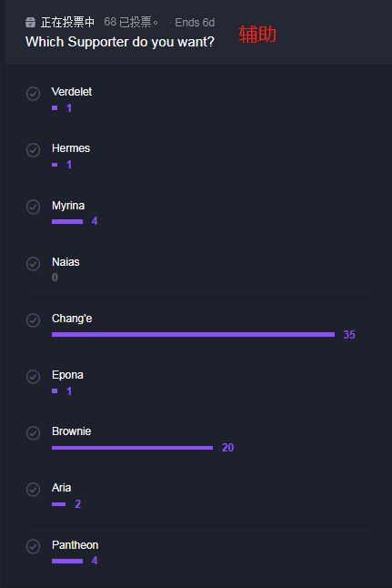Vote for Chang'e using its check circle
Image resolution: width=392 pixels, height=588 pixels.
click(x=34, y=319)
